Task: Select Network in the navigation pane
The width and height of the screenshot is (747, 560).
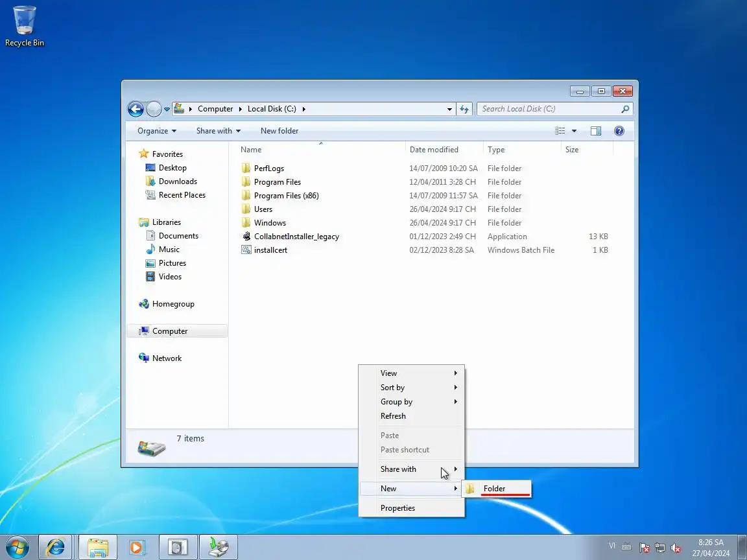Action: tap(167, 358)
